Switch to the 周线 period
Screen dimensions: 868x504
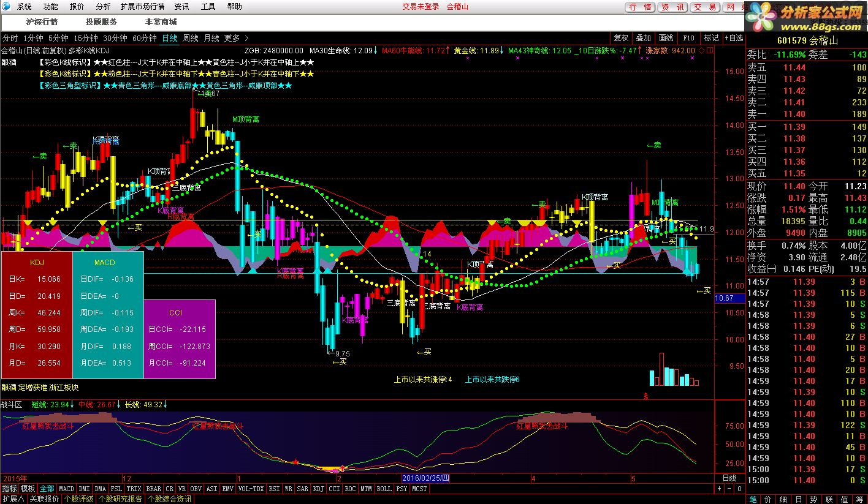tap(191, 38)
